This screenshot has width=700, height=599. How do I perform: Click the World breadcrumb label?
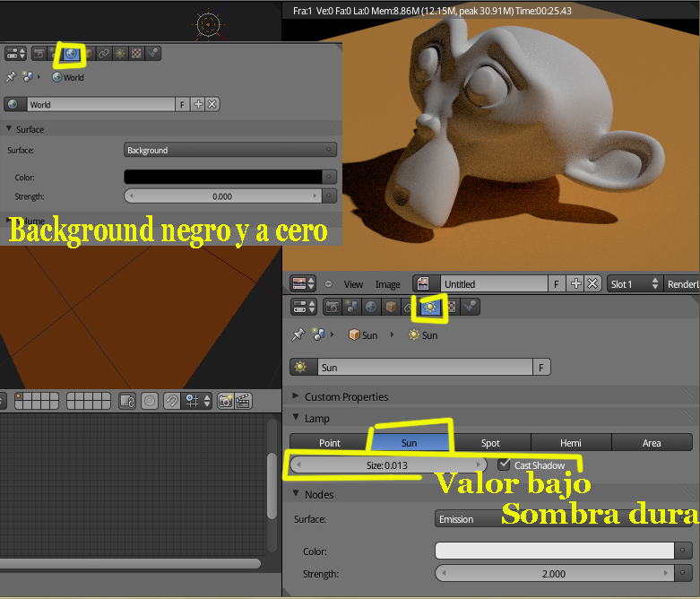68,77
